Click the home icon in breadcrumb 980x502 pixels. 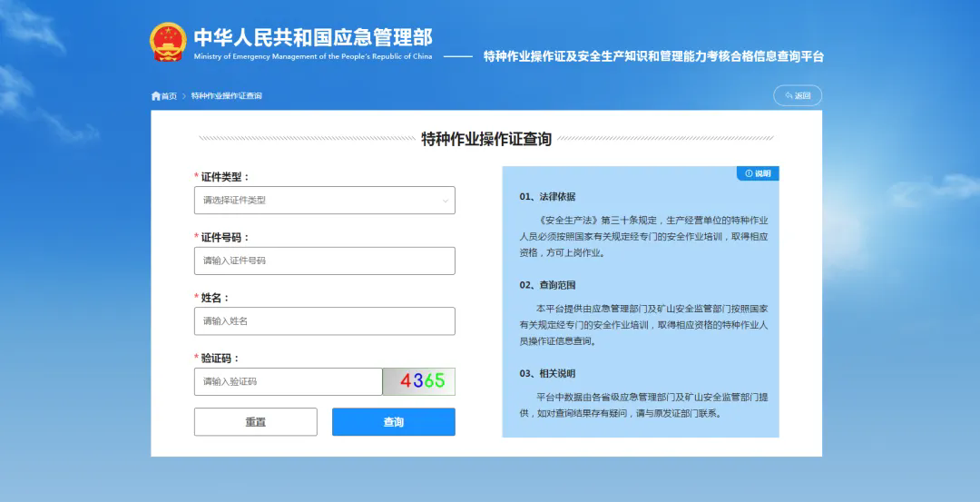click(x=156, y=95)
